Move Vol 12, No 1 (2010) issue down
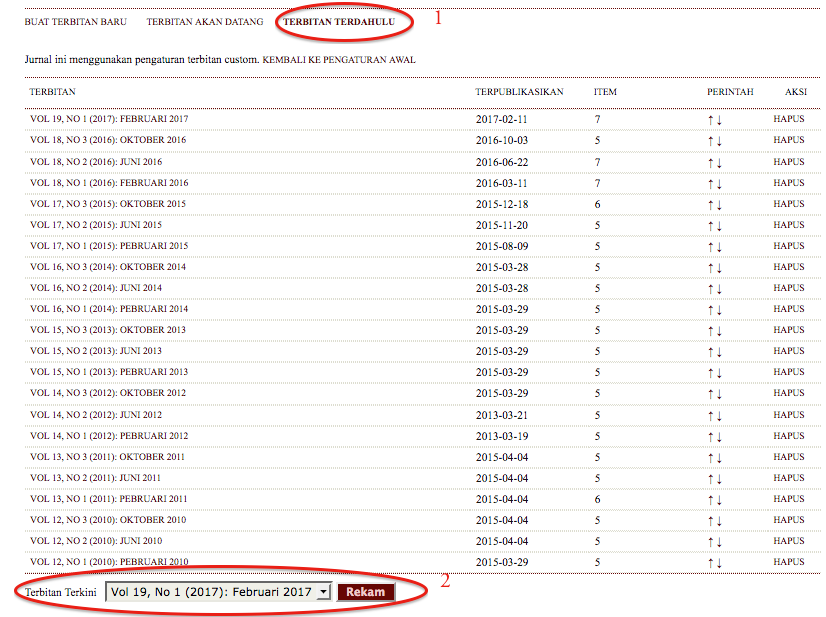Screen dimensions: 826x617 tap(719, 563)
